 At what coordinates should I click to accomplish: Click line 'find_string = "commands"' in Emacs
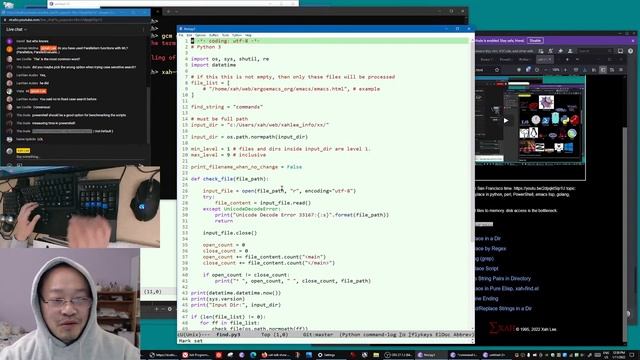227,107
